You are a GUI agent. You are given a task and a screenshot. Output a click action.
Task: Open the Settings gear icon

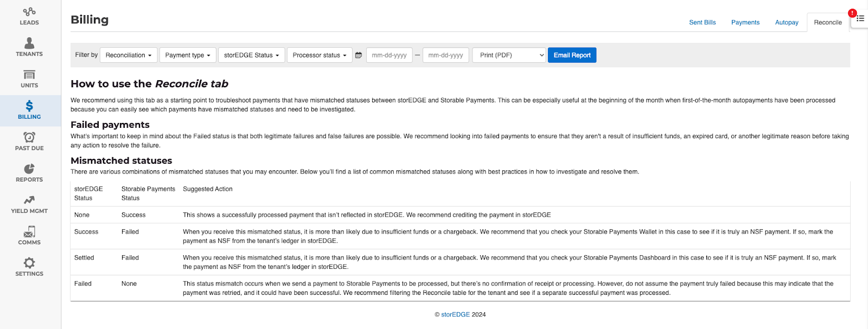pyautogui.click(x=29, y=263)
